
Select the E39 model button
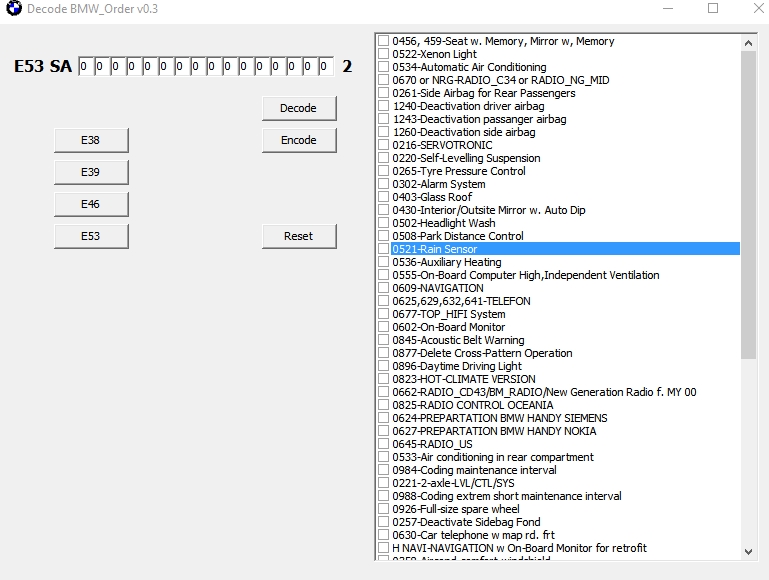(x=91, y=172)
